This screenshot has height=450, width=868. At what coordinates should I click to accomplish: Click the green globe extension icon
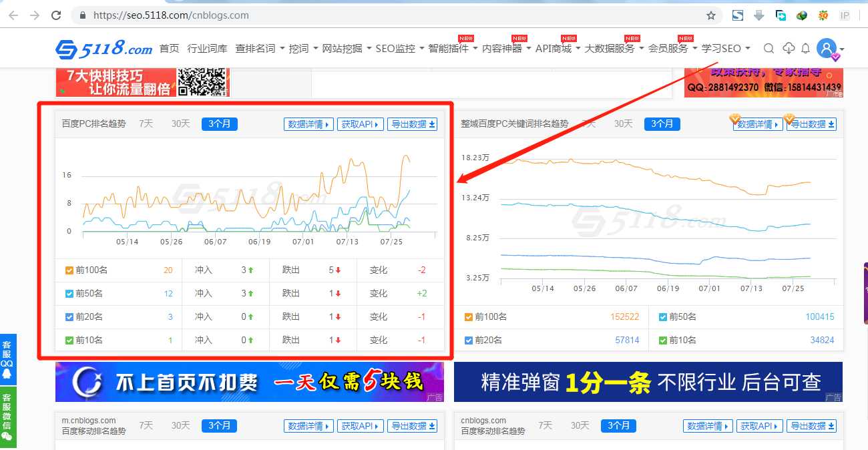(x=802, y=15)
